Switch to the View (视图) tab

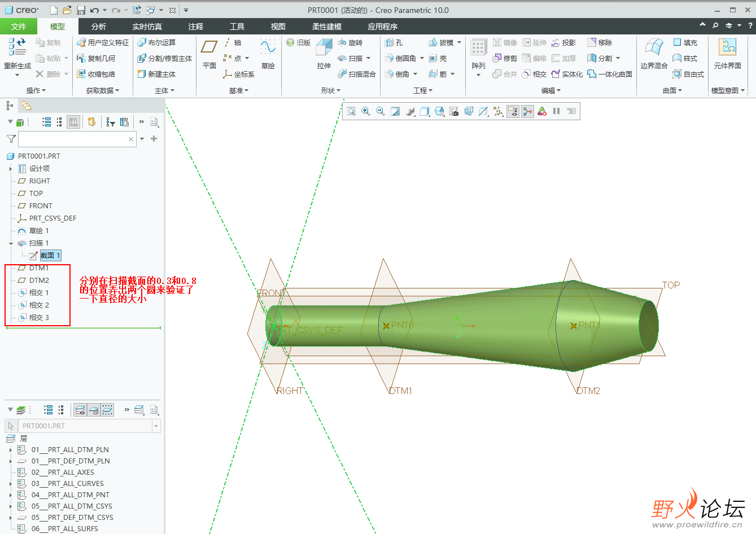(x=278, y=27)
